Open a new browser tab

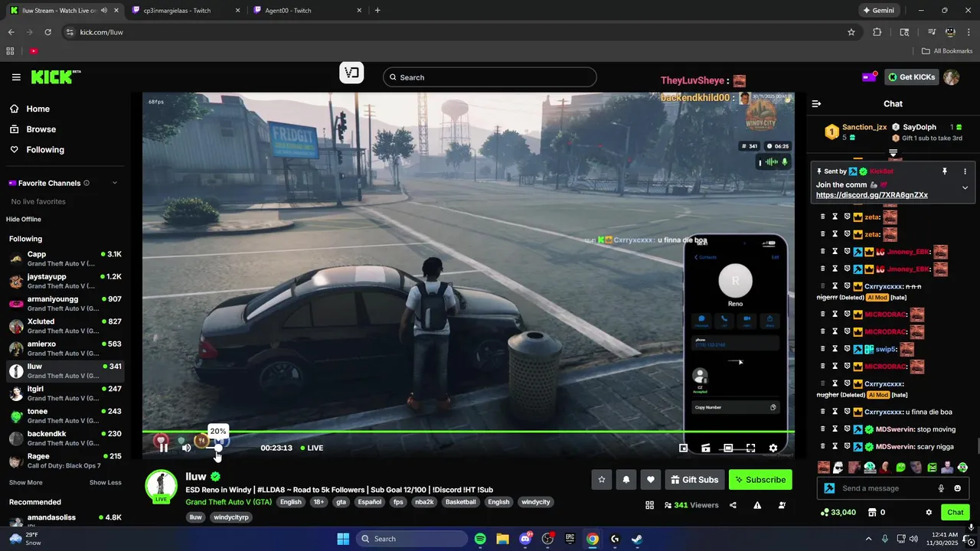pyautogui.click(x=377, y=11)
